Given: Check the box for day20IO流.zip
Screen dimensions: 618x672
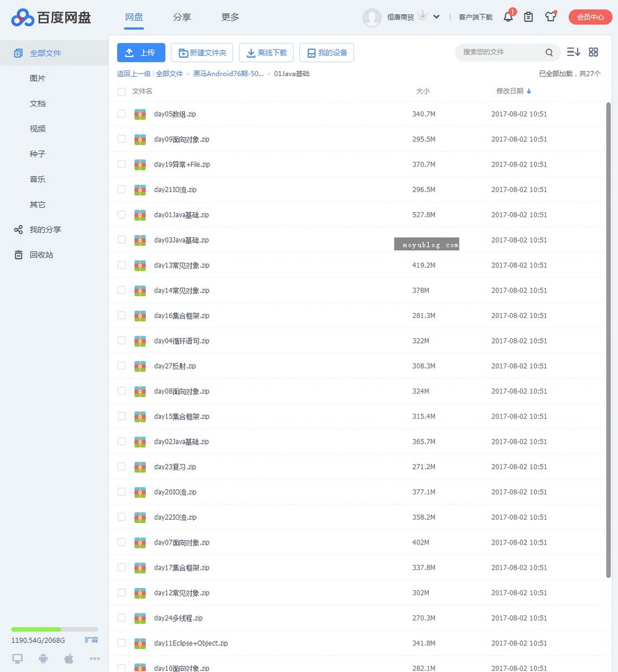Looking at the screenshot, I should [122, 492].
